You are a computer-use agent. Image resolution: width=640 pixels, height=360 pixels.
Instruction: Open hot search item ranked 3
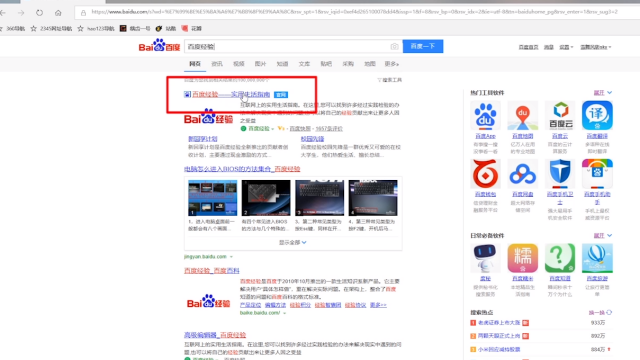[x=499, y=349]
